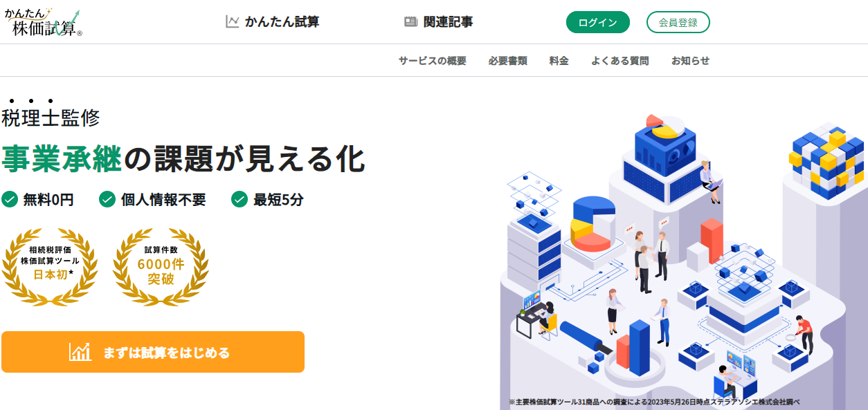Click the bar chart icon in orange button
The image size is (868, 410).
pyautogui.click(x=80, y=352)
